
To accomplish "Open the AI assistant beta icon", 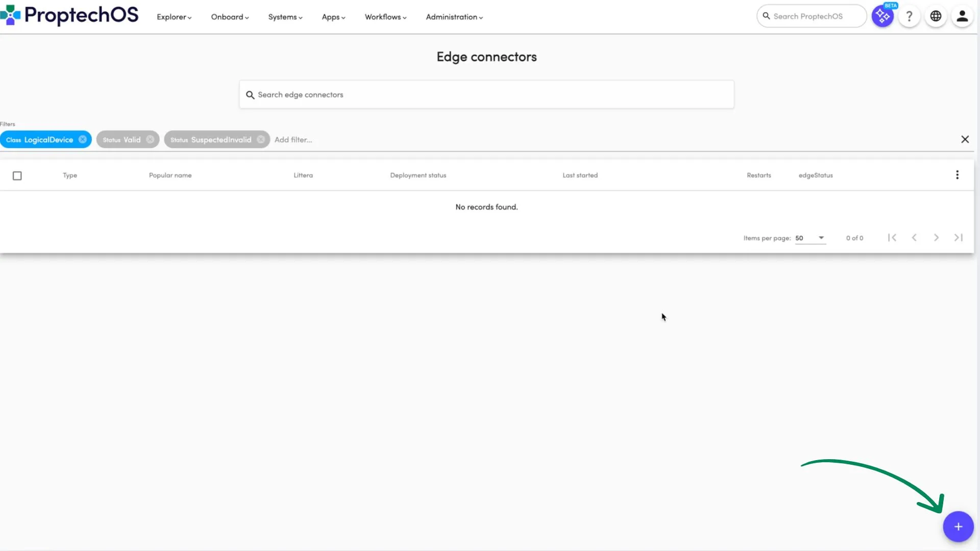I will 882,16.
